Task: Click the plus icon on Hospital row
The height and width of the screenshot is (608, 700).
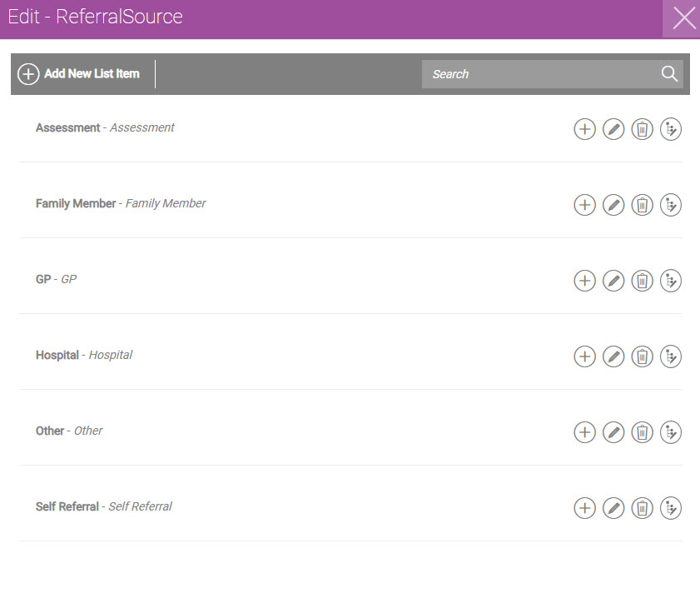Action: (x=584, y=356)
